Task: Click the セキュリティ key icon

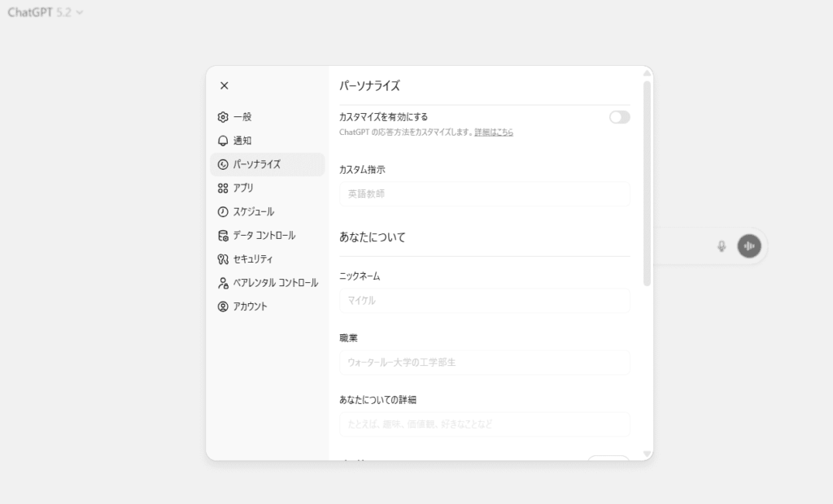Action: [223, 259]
